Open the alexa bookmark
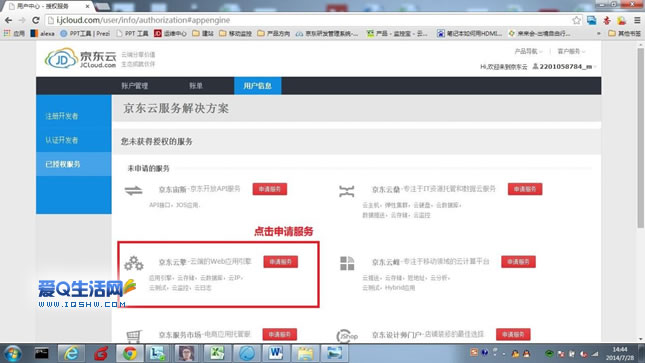 43,33
